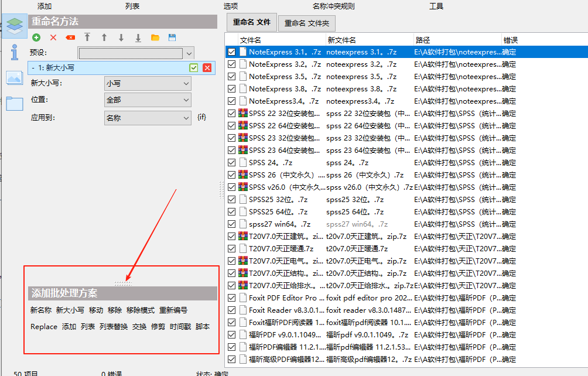Open the 新大小写 dropdown showing 小写
The height and width of the screenshot is (376, 588).
(148, 84)
